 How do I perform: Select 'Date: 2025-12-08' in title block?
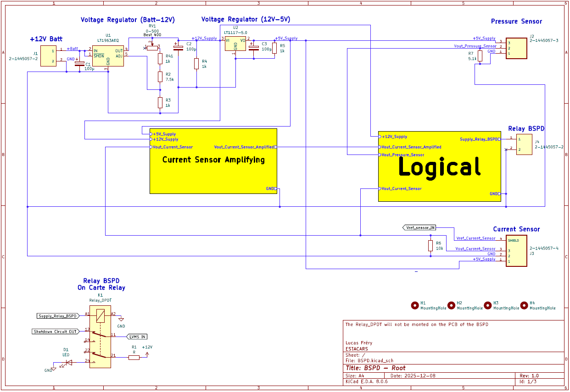point(412,375)
